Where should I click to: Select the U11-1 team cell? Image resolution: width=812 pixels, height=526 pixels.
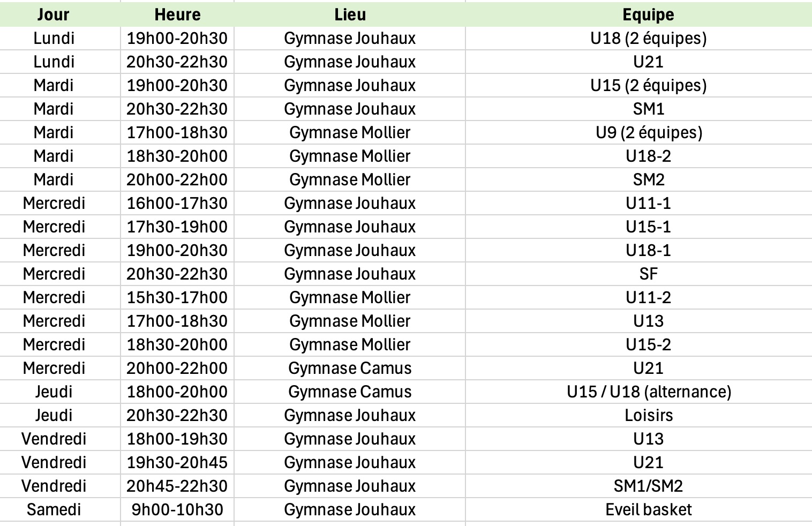[x=648, y=203]
